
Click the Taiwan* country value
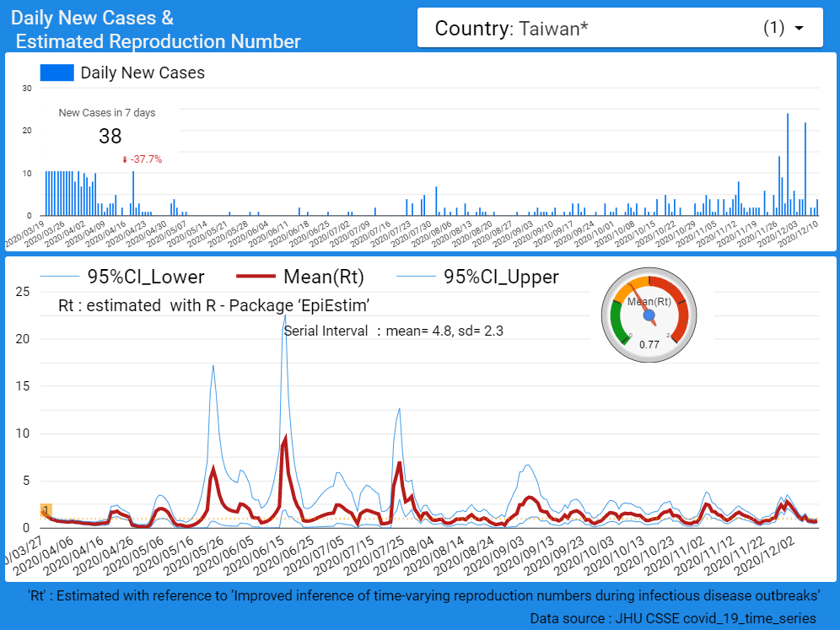click(x=553, y=29)
